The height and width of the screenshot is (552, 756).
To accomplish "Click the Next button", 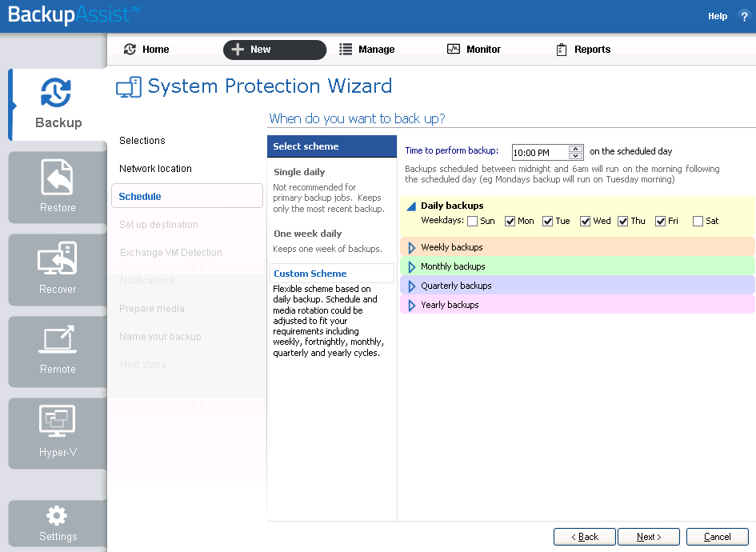I will pyautogui.click(x=649, y=537).
